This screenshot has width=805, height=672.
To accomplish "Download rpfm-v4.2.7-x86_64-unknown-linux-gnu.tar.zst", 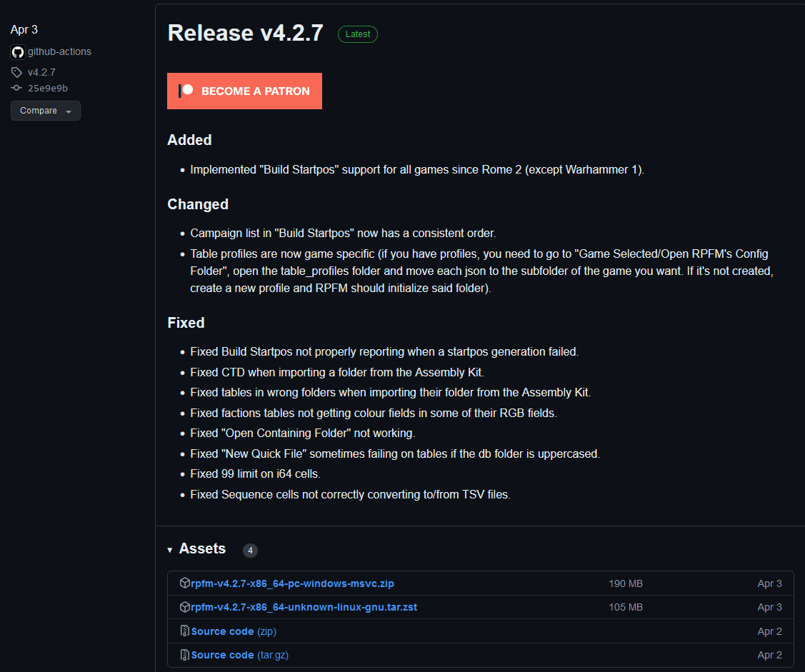I will click(304, 607).
